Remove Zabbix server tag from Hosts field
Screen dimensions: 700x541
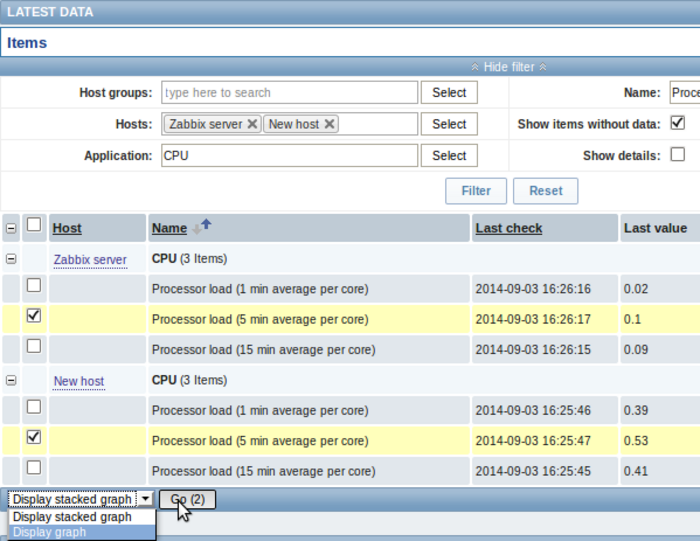click(x=252, y=124)
